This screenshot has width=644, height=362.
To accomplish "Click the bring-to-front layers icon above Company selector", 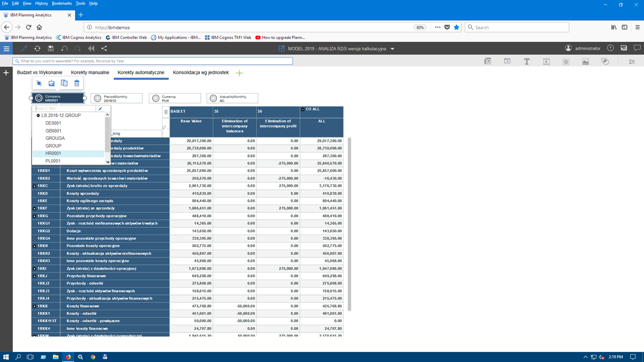I will [x=39, y=83].
